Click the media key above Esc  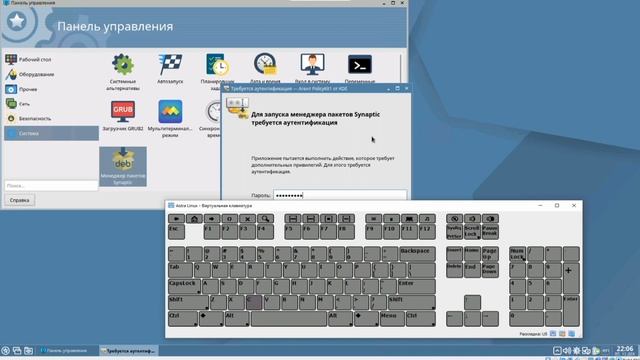point(176,219)
